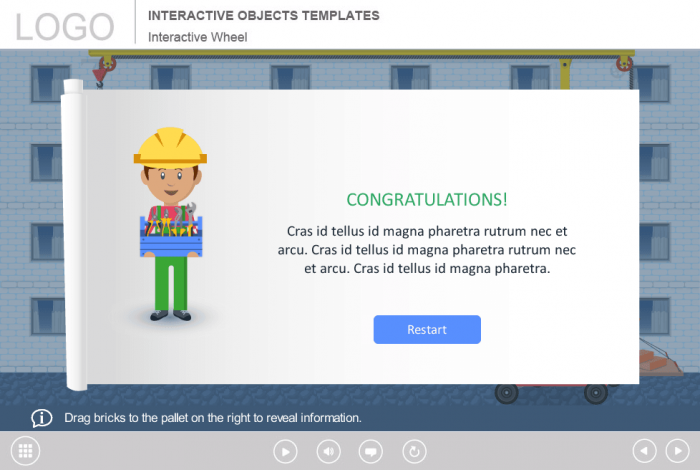Click the Interactive Wheel subtitle
This screenshot has width=700, height=470.
point(197,37)
